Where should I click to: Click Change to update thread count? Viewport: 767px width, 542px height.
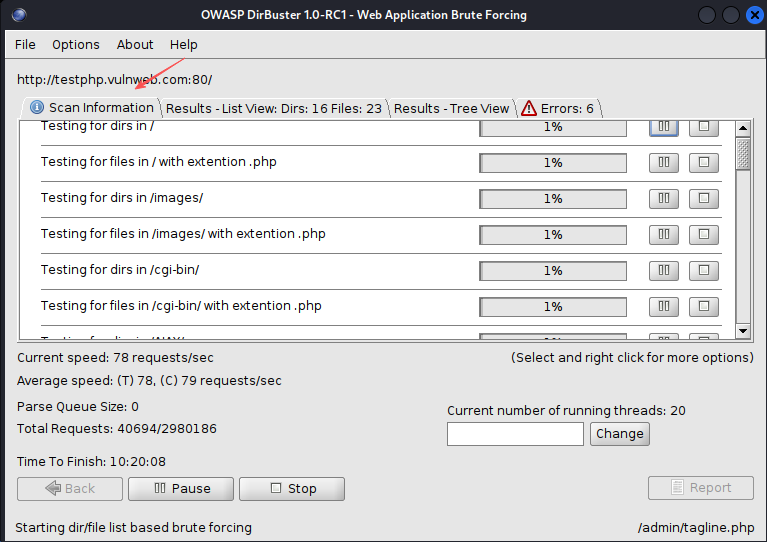tap(620, 434)
